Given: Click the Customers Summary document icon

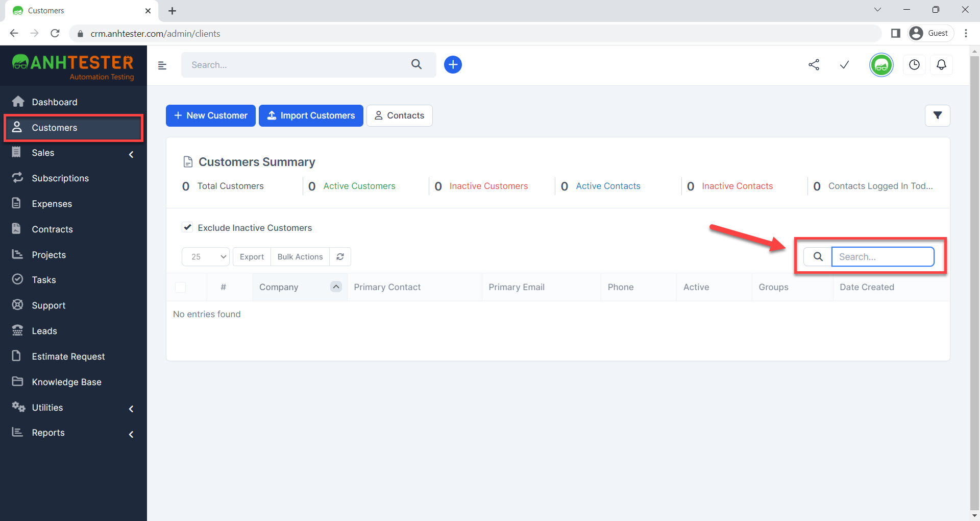Looking at the screenshot, I should click(x=188, y=162).
